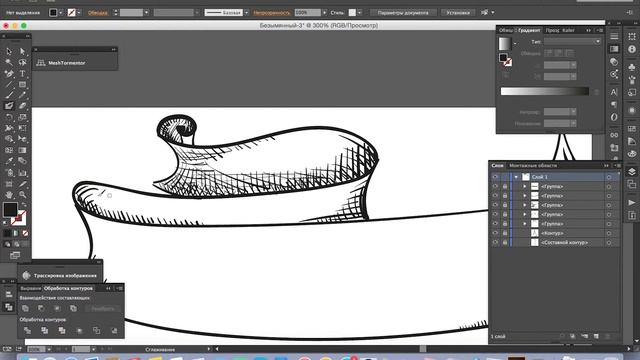Select the Free Transform tool
Image resolution: width=640 pixels, height=360 pixels.
click(22, 128)
